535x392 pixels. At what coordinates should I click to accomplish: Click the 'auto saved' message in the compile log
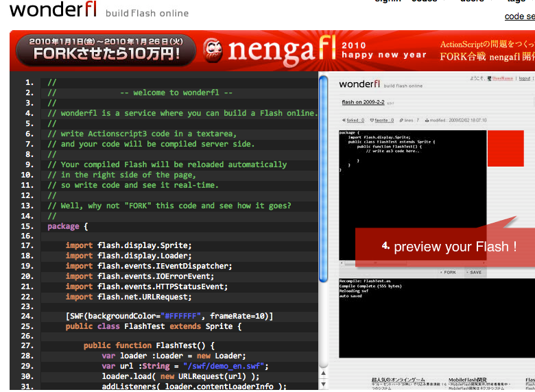tap(350, 296)
